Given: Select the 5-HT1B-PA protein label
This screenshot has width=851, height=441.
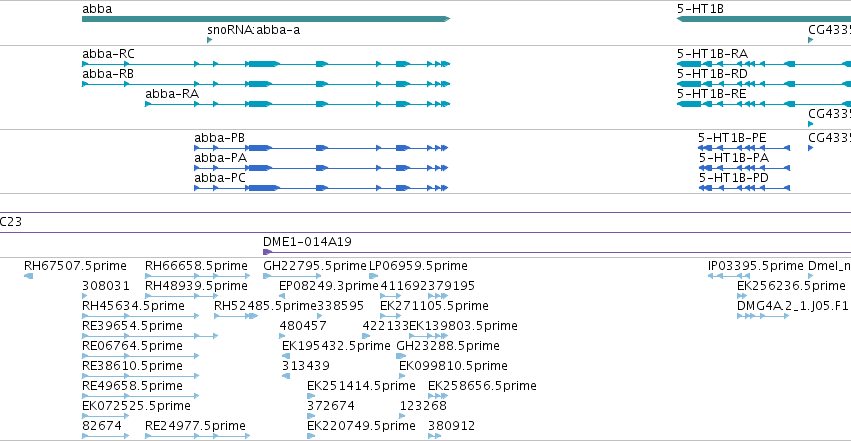Looking at the screenshot, I should tap(734, 158).
